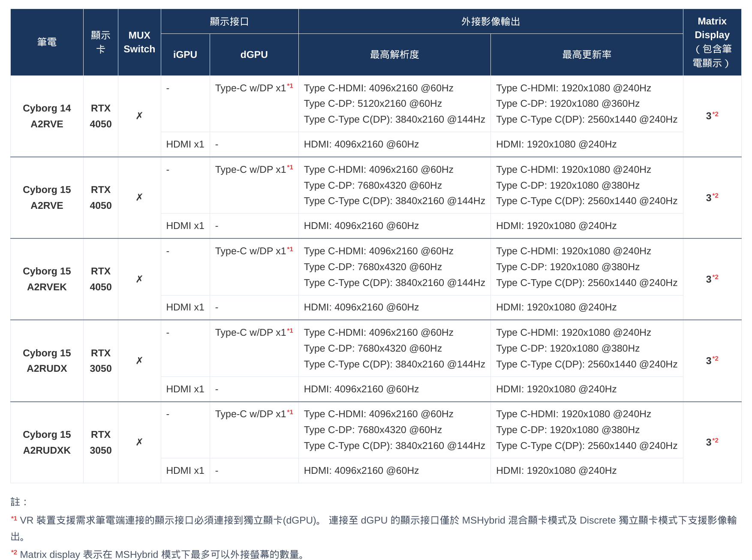Click the 註： notes label
Screen dimensions: 752x560
(x=20, y=502)
